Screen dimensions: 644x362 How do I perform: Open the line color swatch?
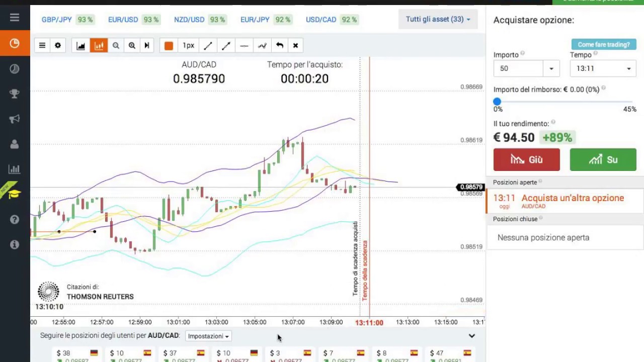[x=169, y=46]
